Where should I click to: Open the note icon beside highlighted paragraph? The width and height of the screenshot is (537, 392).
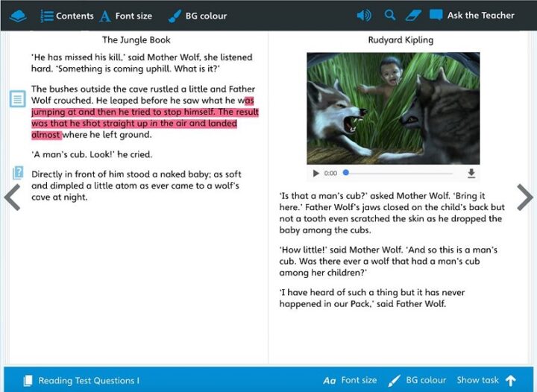click(17, 99)
